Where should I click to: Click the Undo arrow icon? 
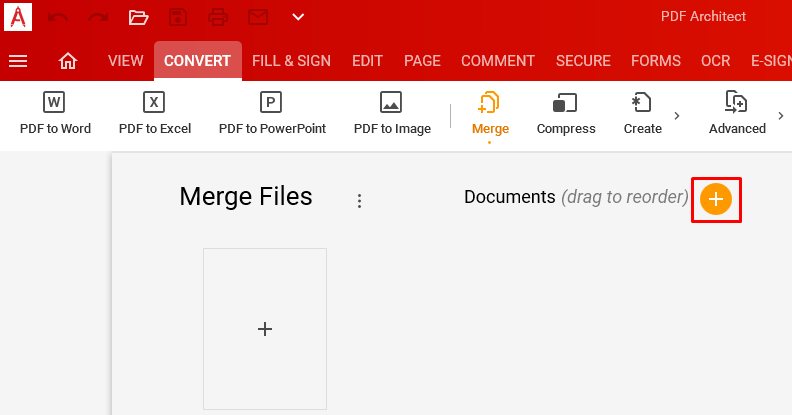pos(58,17)
